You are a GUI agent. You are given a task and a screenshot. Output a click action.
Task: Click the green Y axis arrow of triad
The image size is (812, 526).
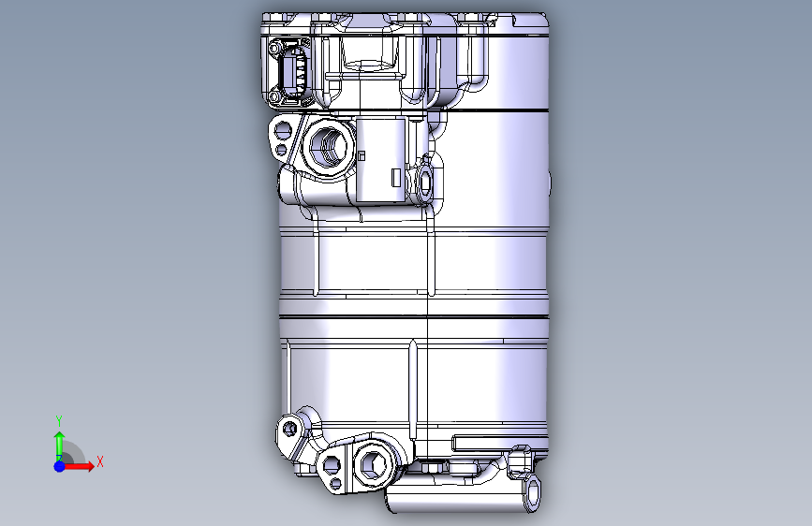(x=59, y=446)
